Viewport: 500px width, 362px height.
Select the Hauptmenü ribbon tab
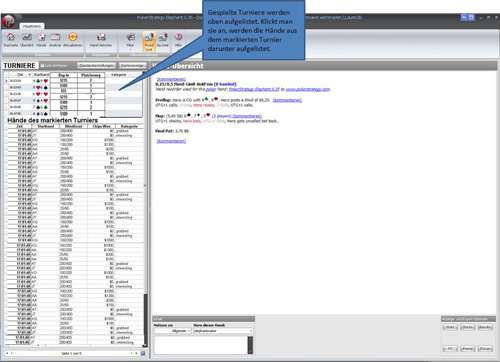(32, 26)
